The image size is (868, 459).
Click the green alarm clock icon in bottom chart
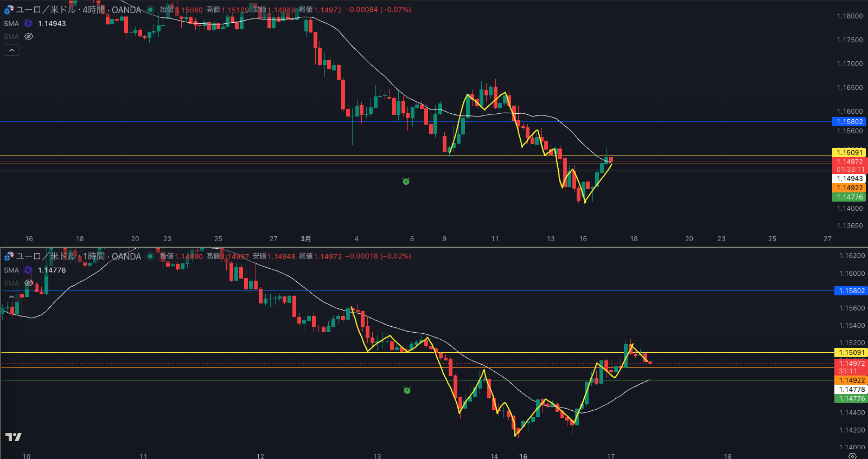407,390
